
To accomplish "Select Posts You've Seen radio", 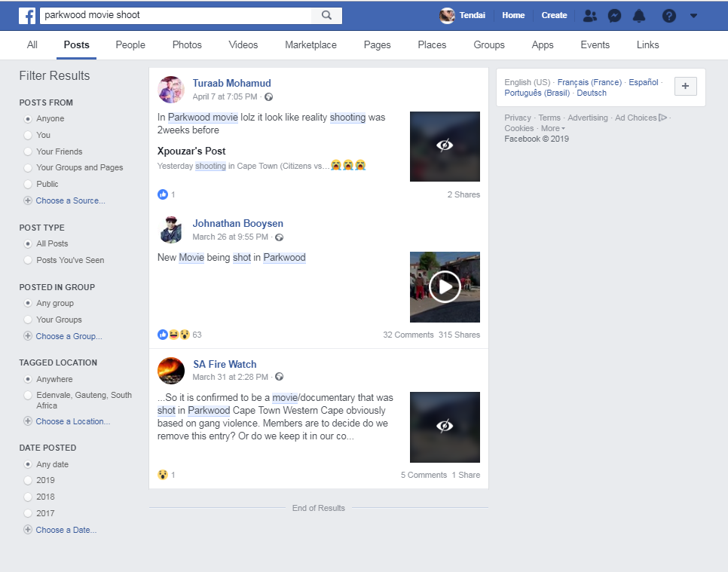I will (28, 261).
